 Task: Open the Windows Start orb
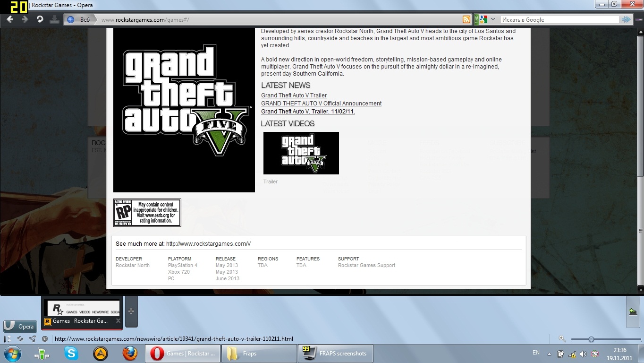tap(13, 353)
